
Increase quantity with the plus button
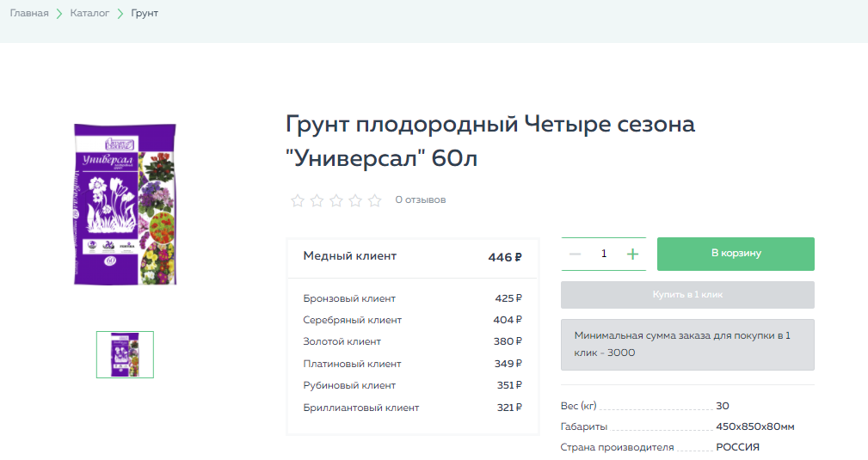(x=633, y=255)
